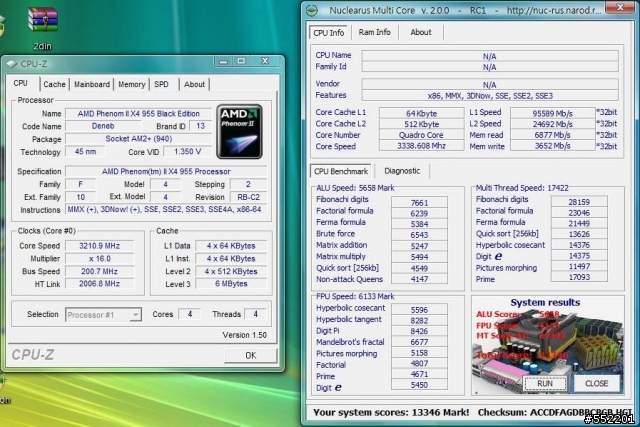Screen dimensions: 640x427
Task: Close the CPU-Z window
Action: [265, 61]
